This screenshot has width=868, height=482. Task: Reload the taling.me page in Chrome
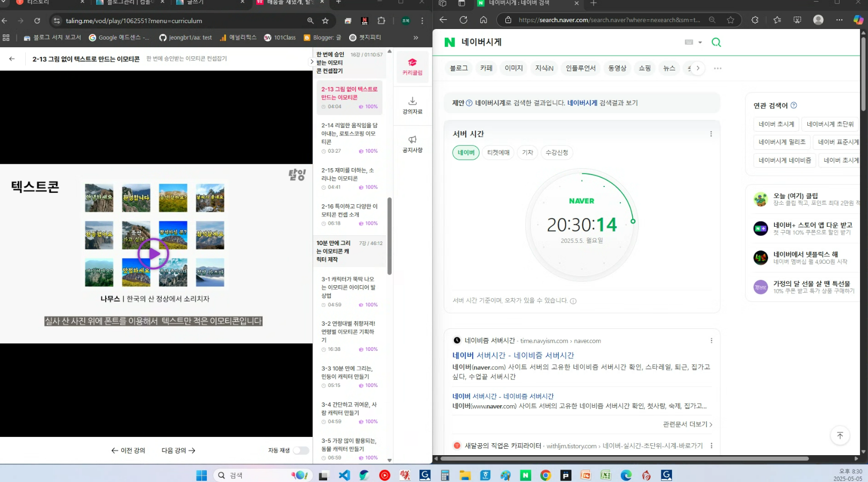(x=37, y=20)
